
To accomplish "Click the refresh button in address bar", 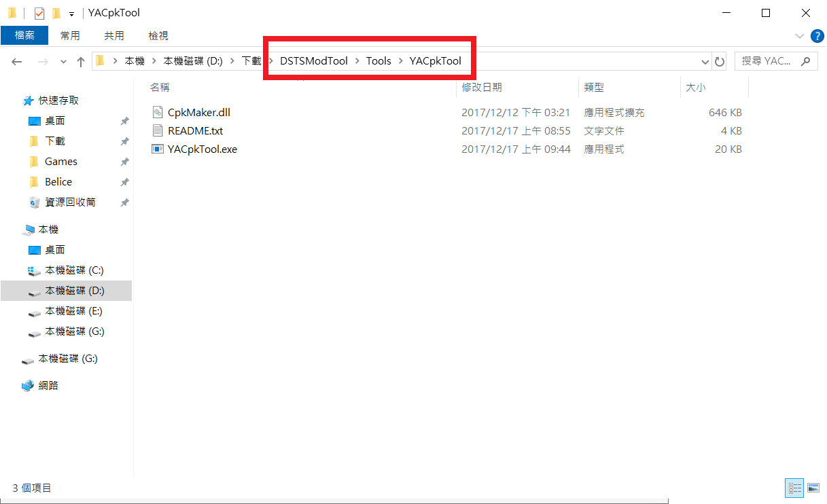I will click(720, 61).
